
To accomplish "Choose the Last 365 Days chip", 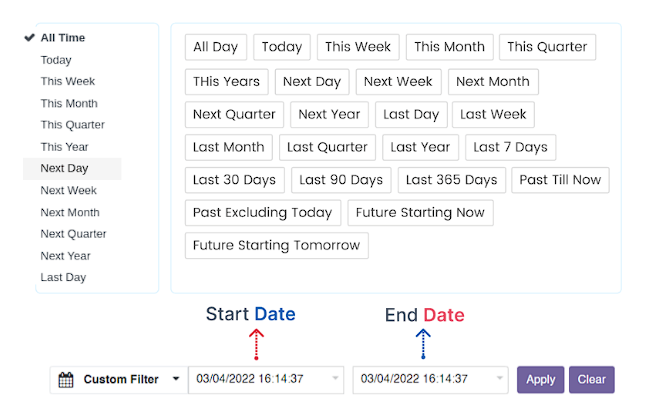I will pos(452,180).
